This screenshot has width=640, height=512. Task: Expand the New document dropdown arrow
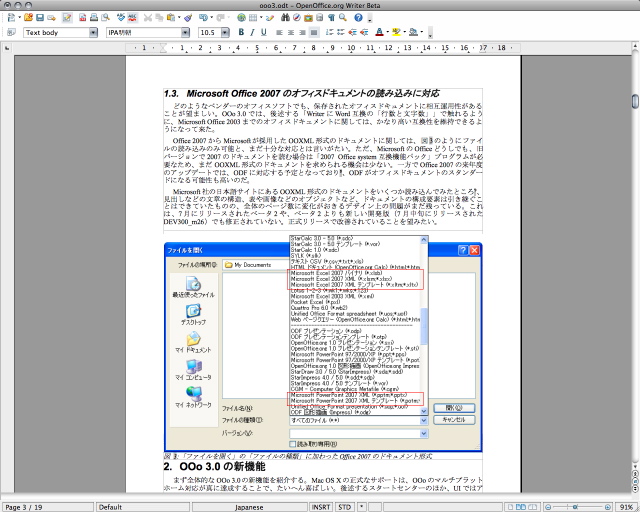[x=19, y=18]
